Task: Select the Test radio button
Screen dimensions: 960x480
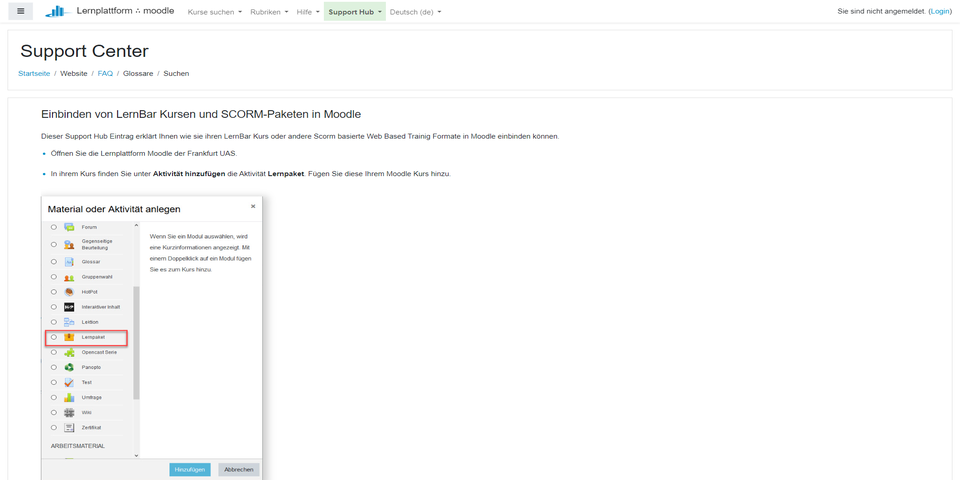Action: 54,383
